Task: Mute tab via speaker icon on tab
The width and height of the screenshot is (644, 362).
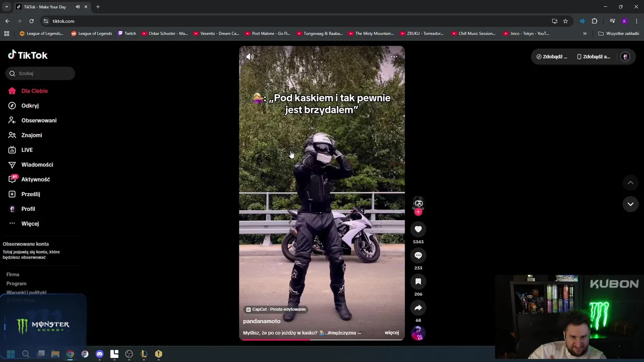Action: tap(77, 7)
